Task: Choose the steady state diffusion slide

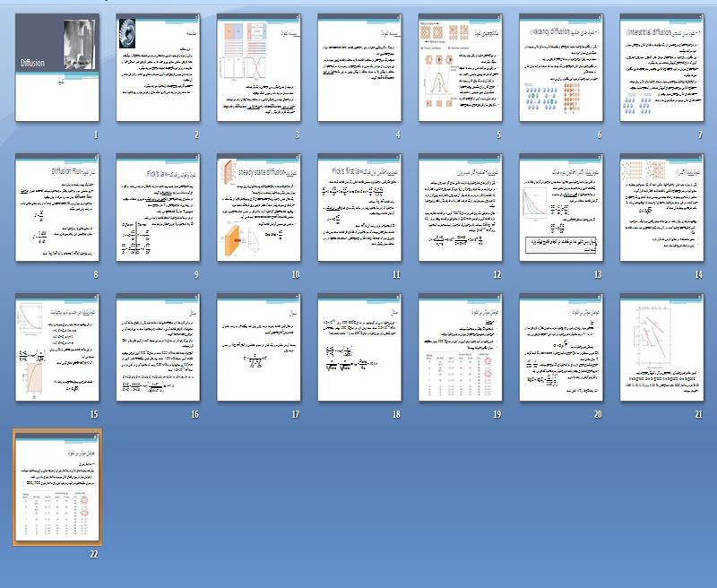Action: pos(259,207)
